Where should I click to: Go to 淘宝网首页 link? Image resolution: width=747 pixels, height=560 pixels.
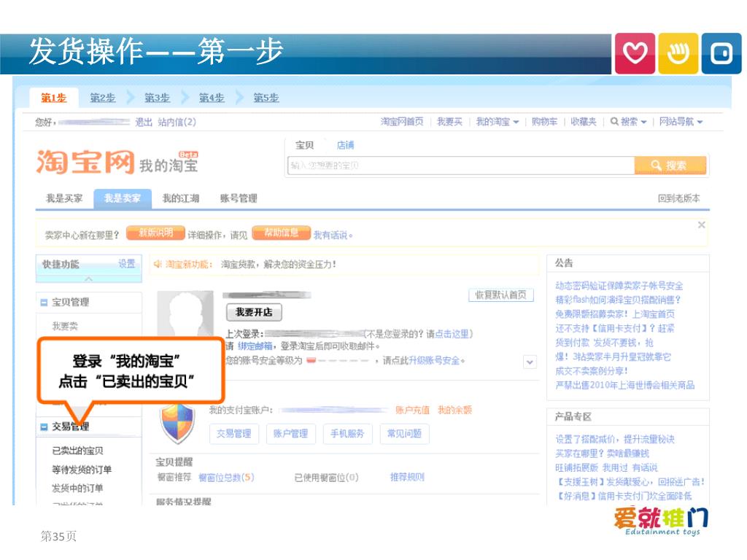[x=402, y=122]
